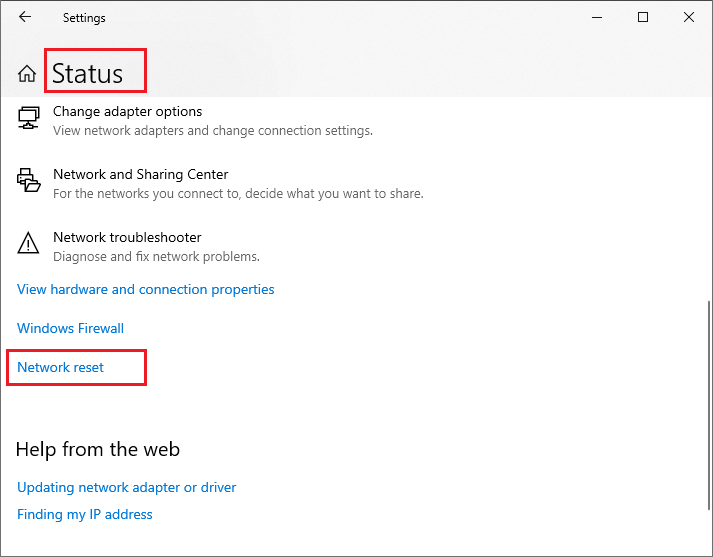713x557 pixels.
Task: Click the vertical scrollbar thumb
Action: point(709,405)
